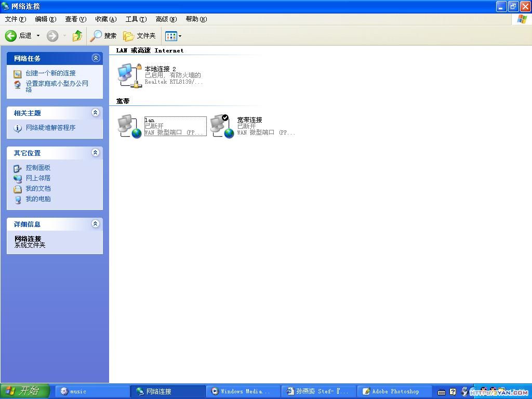Open the 控制面板 link
Screen dimensions: 532x399
click(x=38, y=168)
